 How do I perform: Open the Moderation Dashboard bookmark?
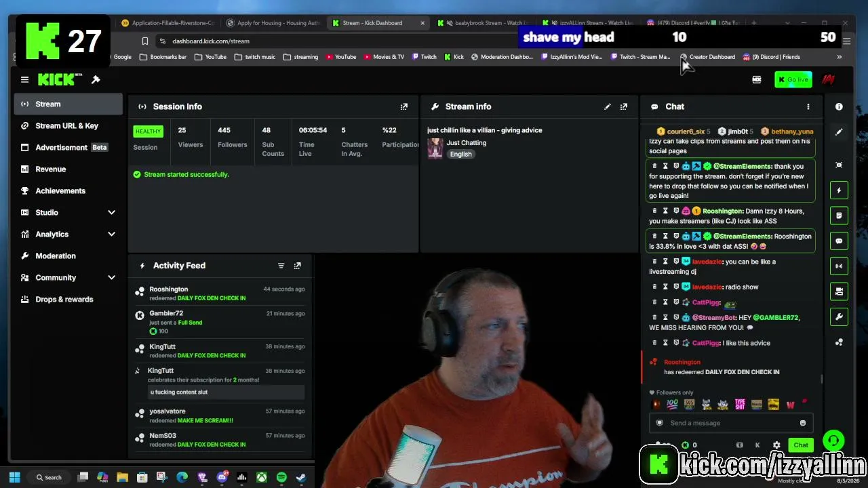click(x=502, y=57)
